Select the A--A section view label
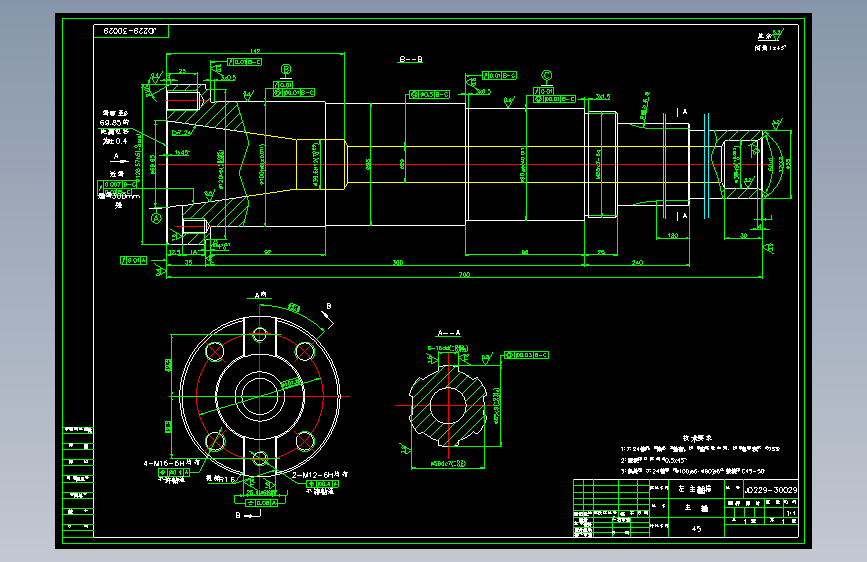 tap(448, 333)
